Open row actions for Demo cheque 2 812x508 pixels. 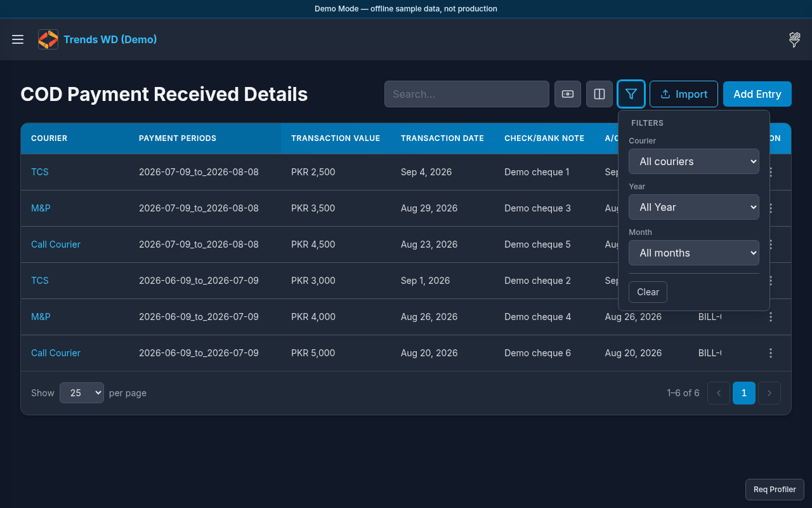[771, 281]
